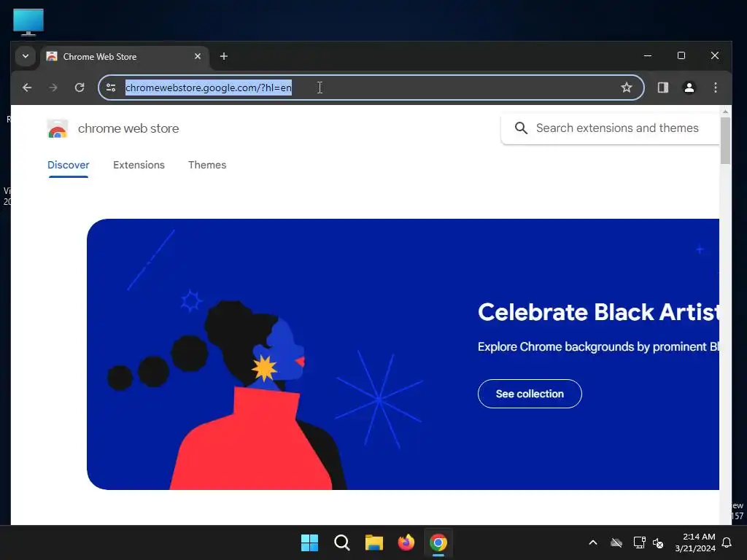Image resolution: width=747 pixels, height=560 pixels.
Task: Open the This PC desktop icon
Action: [x=28, y=22]
